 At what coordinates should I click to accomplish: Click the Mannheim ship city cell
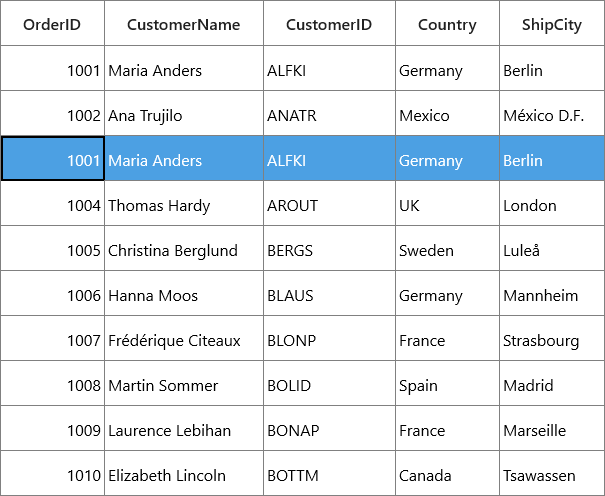(x=552, y=293)
